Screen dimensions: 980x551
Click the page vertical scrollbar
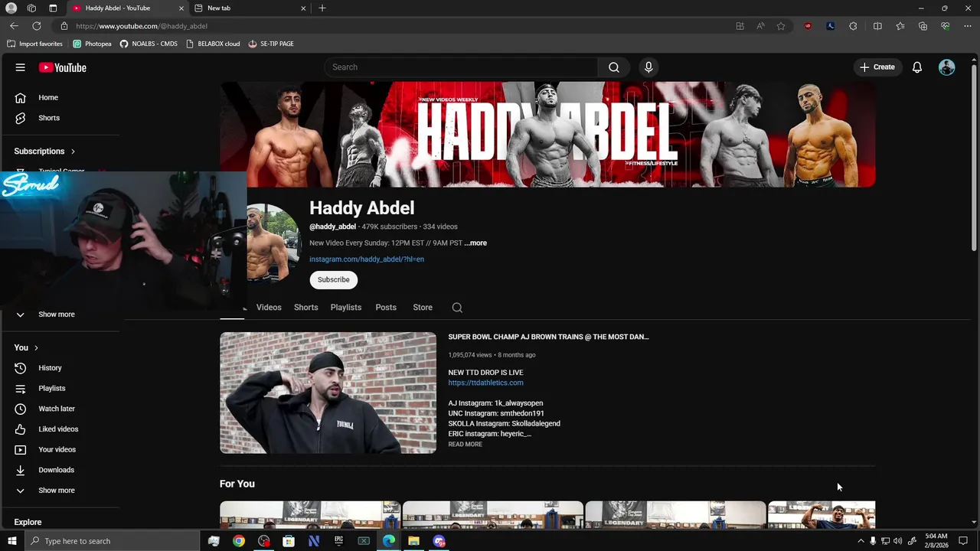974,158
